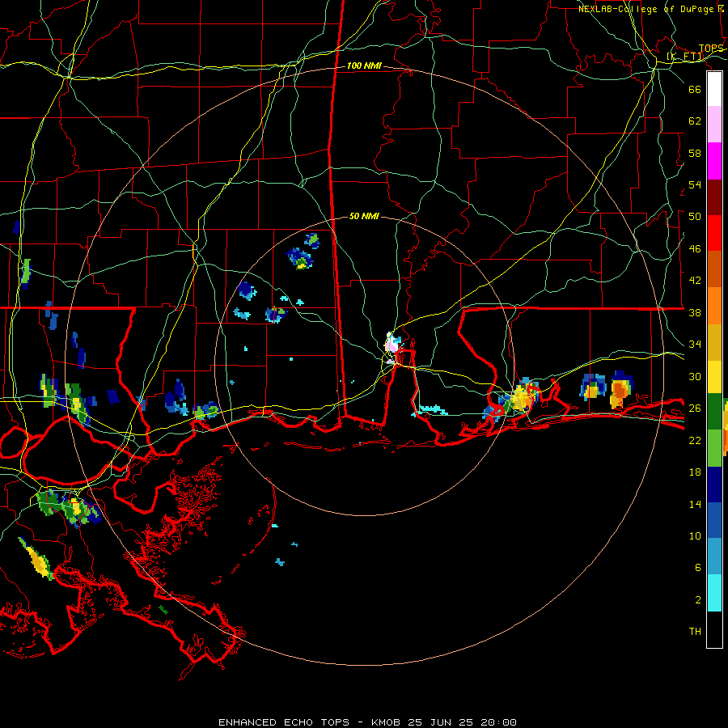
Task: Click the dark green legend swatch
Action: pyautogui.click(x=714, y=412)
